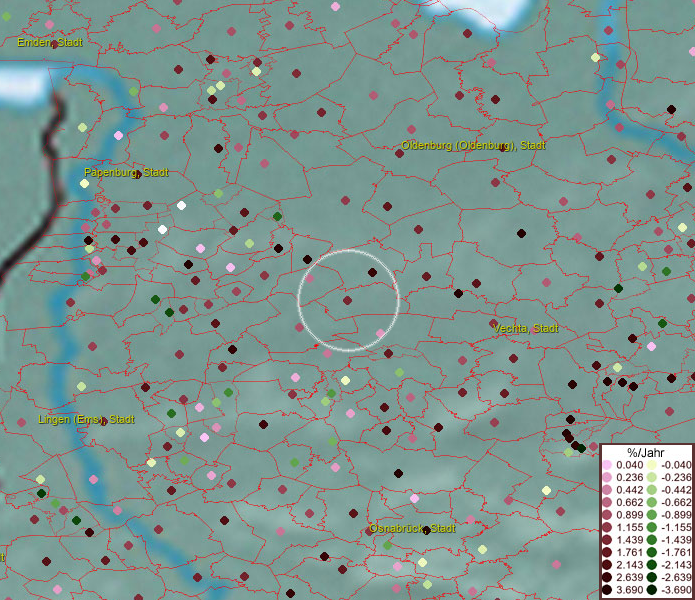Click the legend value '-0.662'

click(x=676, y=503)
